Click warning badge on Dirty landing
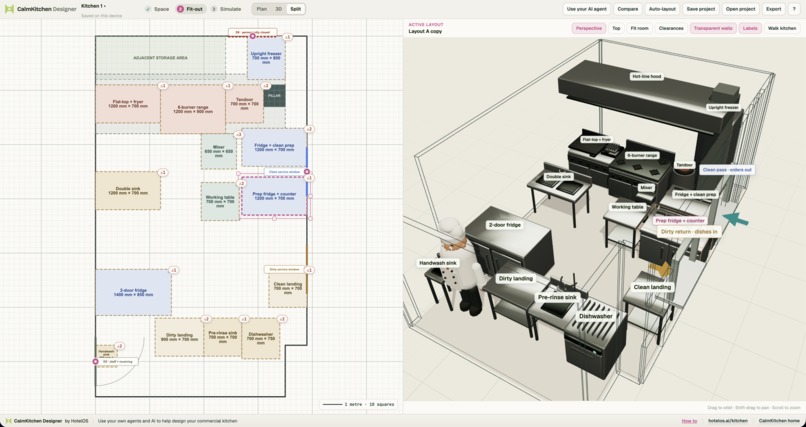Image resolution: width=806 pixels, height=427 pixels. (206, 319)
